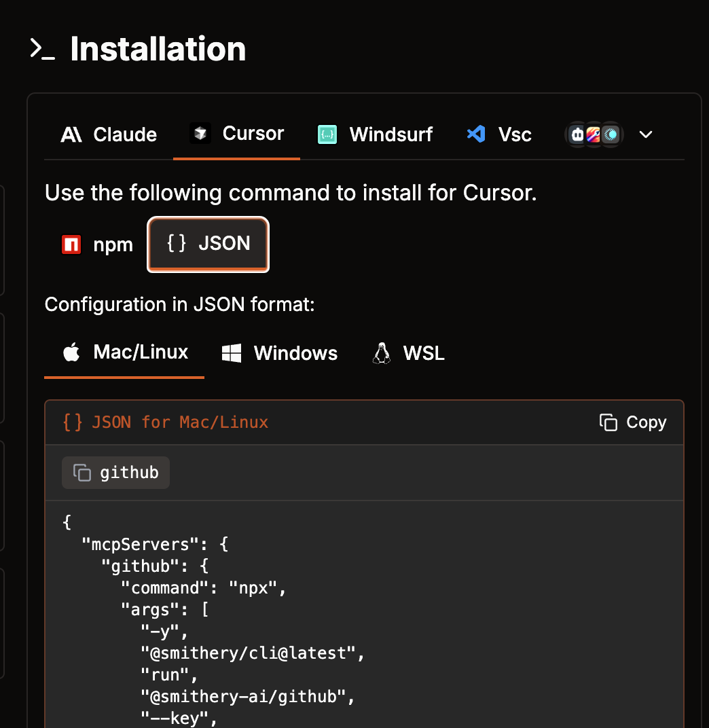
Task: Switch to the Windows platform tab
Action: [279, 353]
